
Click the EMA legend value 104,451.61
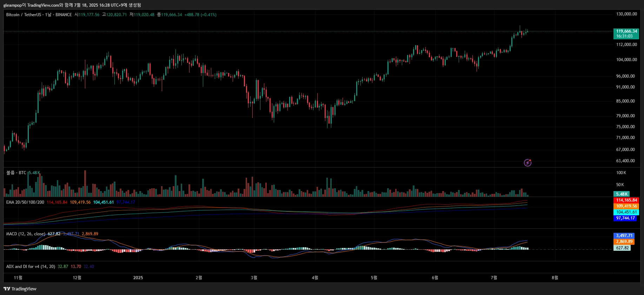coord(104,202)
